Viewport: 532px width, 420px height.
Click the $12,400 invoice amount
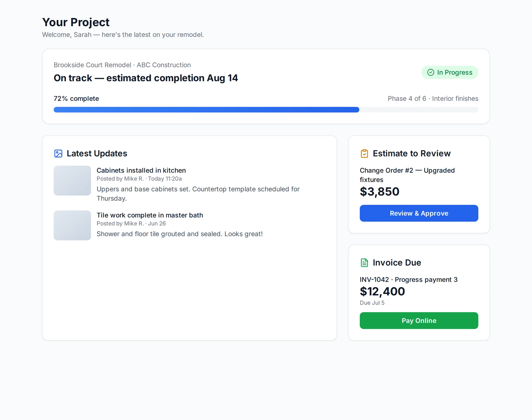point(382,291)
